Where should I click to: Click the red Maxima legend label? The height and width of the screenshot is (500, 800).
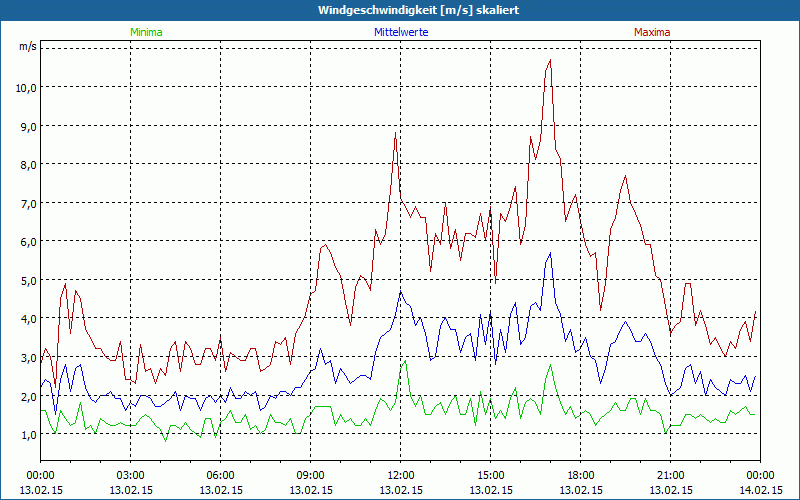click(652, 32)
